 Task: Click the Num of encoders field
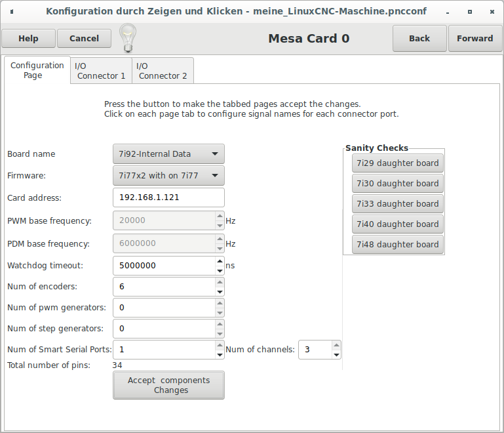click(x=165, y=287)
